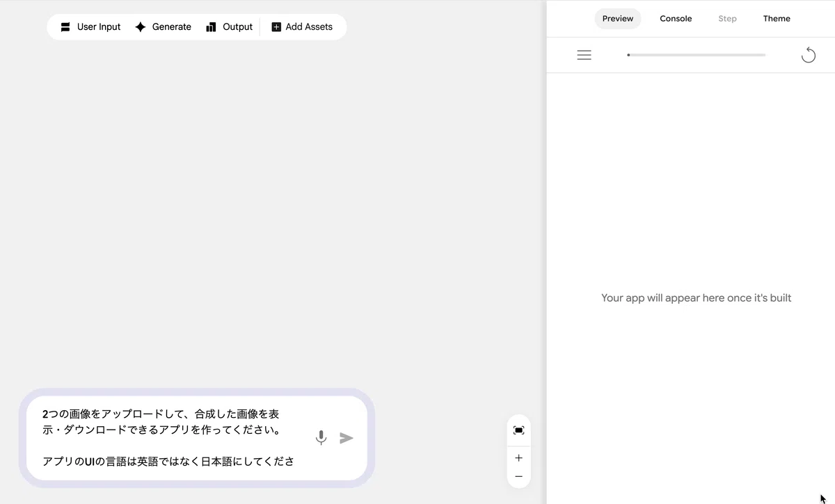Add an Output node
The image size is (835, 504).
229,27
